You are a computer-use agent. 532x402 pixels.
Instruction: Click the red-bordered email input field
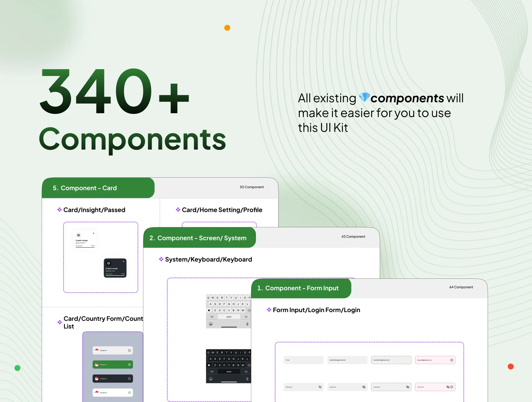pos(435,360)
